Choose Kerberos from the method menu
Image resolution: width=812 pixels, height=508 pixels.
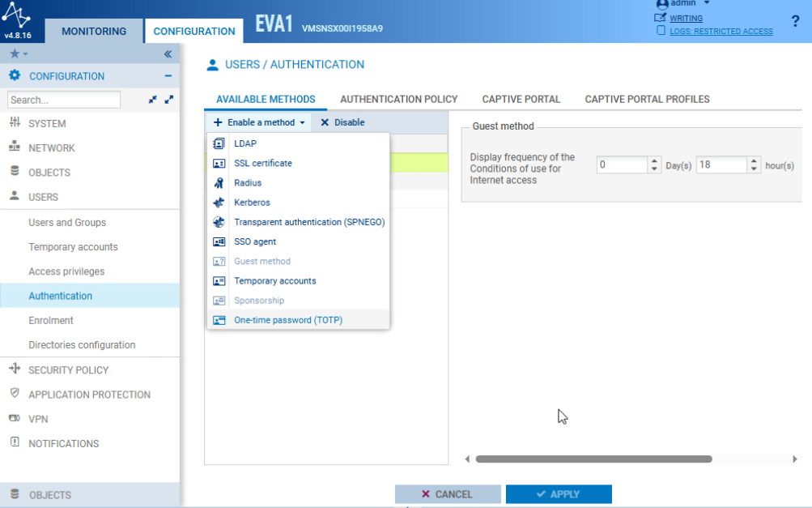click(x=298, y=203)
